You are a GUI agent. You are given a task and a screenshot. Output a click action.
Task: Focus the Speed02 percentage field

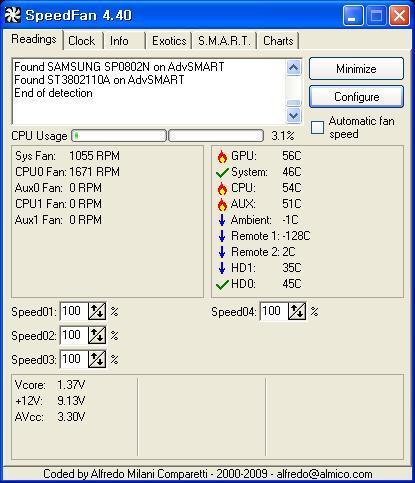point(74,335)
